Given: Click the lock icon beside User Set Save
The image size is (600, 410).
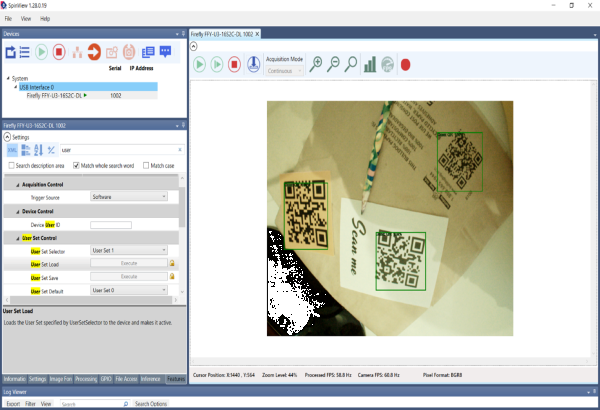Looking at the screenshot, I should (x=172, y=276).
